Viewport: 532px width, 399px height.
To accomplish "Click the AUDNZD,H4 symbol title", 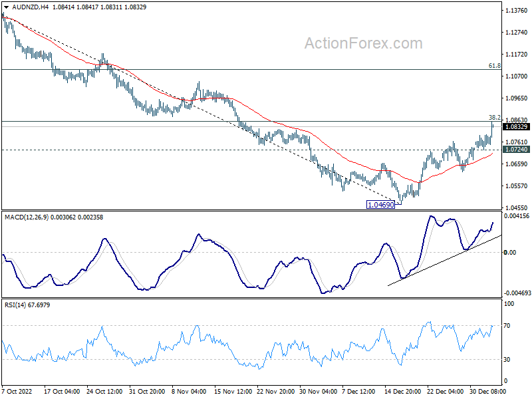I will coord(30,7).
